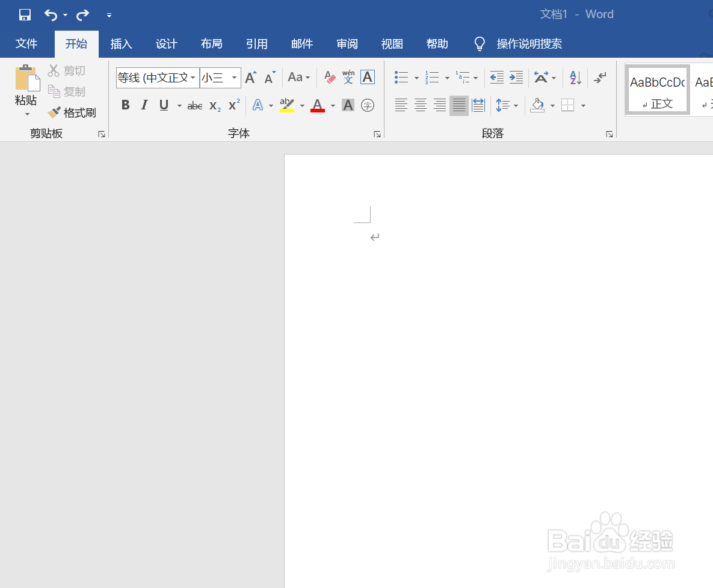Toggle italic formatting

pos(144,105)
